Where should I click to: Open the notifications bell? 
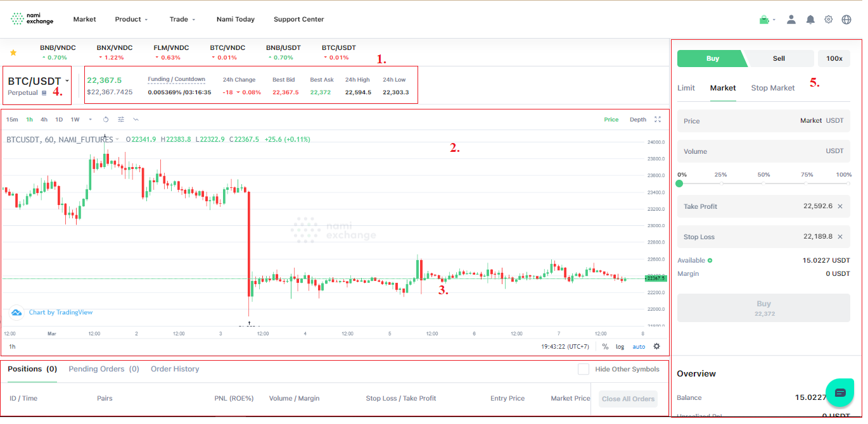[810, 20]
